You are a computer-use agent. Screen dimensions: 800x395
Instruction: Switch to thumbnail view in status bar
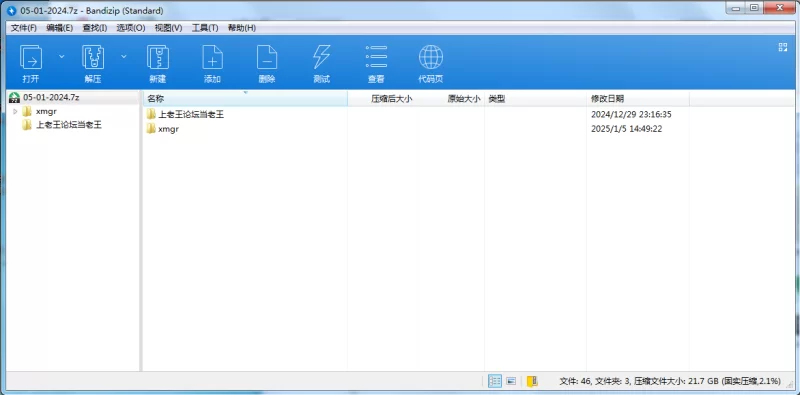pos(511,381)
